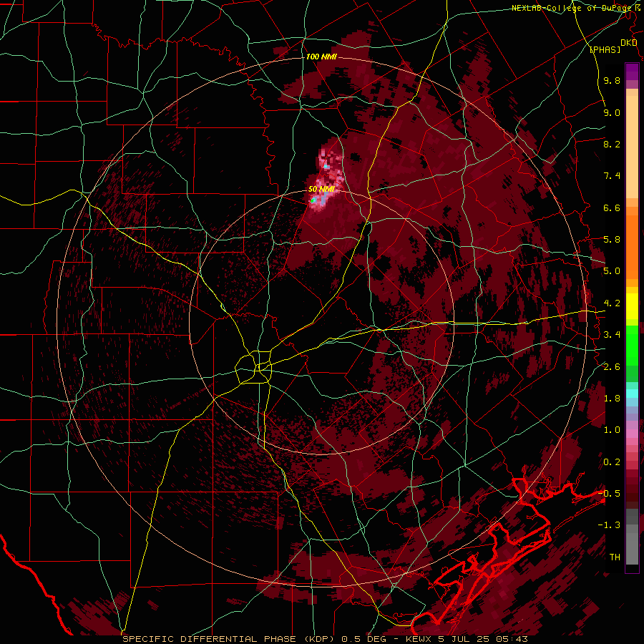644x644 pixels.
Task: Pick the cyan swatch on the color bar
Action: [632, 394]
